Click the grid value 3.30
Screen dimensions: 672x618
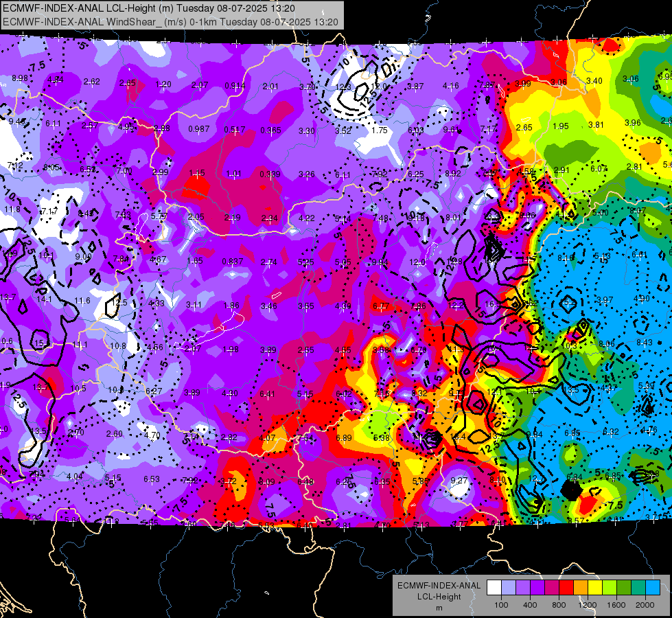[x=307, y=130]
